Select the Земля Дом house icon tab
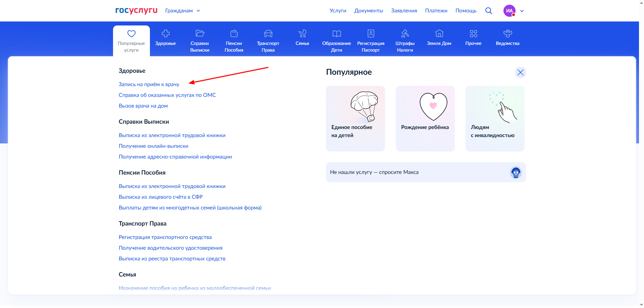 click(439, 38)
